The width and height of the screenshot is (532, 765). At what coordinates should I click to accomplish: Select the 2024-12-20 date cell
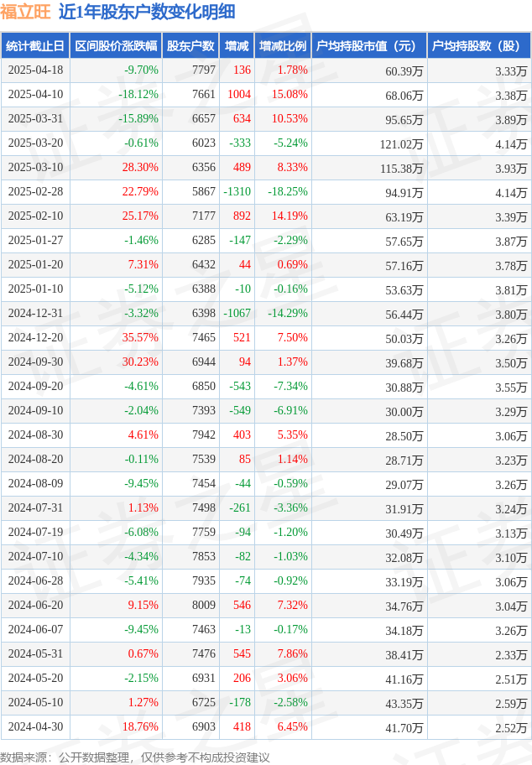point(35,337)
